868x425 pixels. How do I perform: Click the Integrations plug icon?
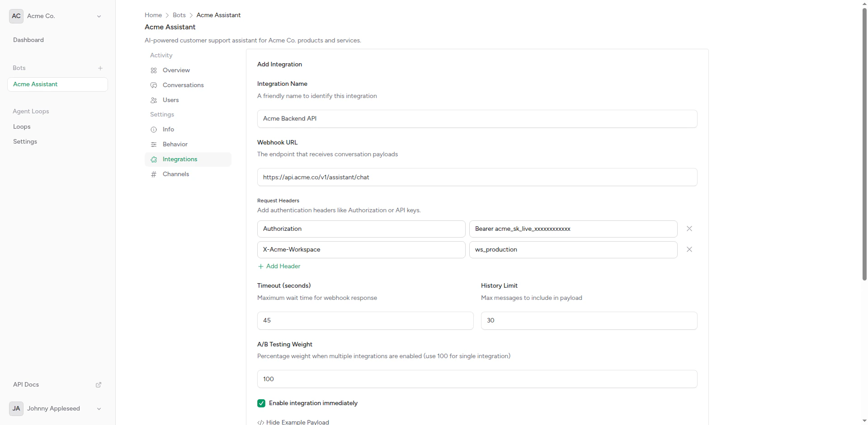[x=154, y=159]
